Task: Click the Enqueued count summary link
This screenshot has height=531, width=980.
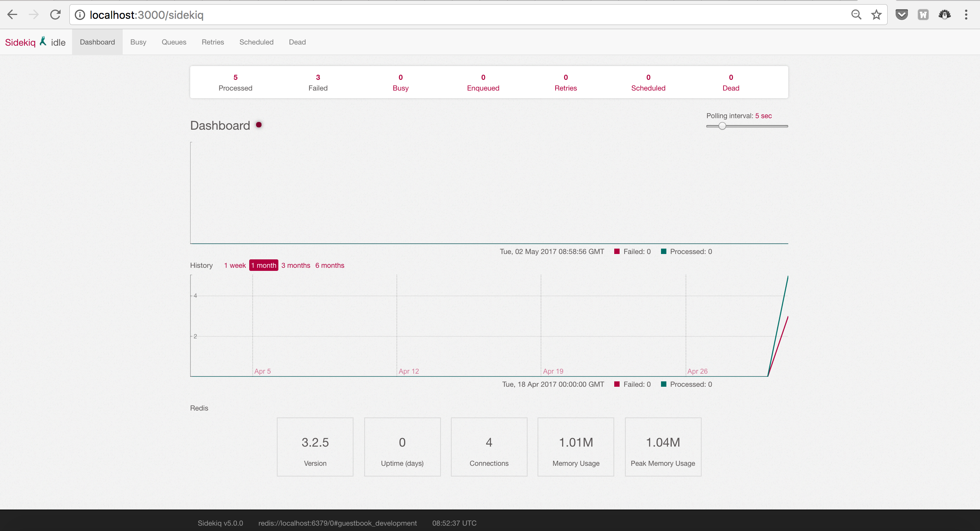Action: coord(483,82)
